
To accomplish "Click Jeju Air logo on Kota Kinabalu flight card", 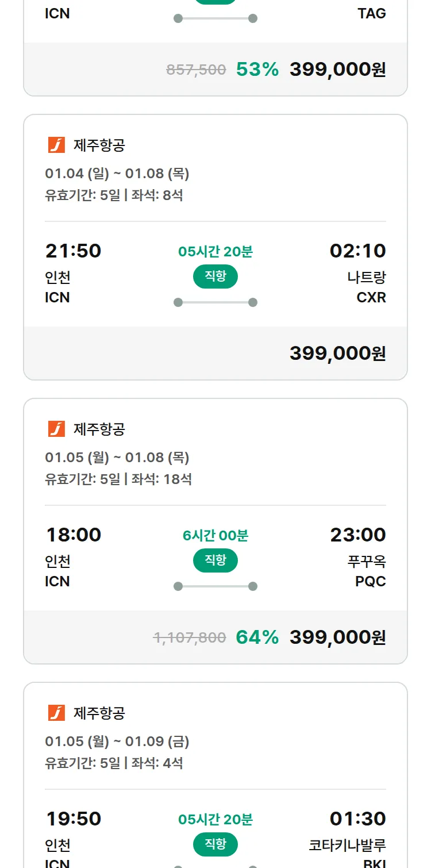I will point(56,713).
